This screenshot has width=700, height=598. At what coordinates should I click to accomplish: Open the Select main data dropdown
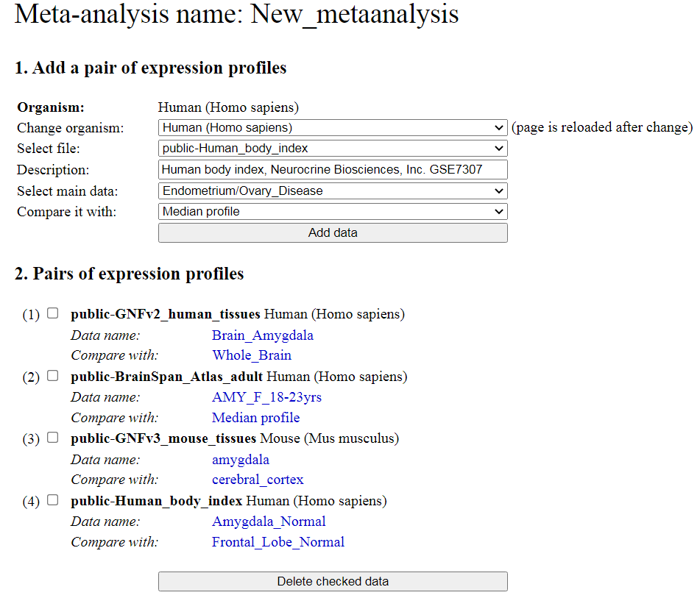coord(333,191)
